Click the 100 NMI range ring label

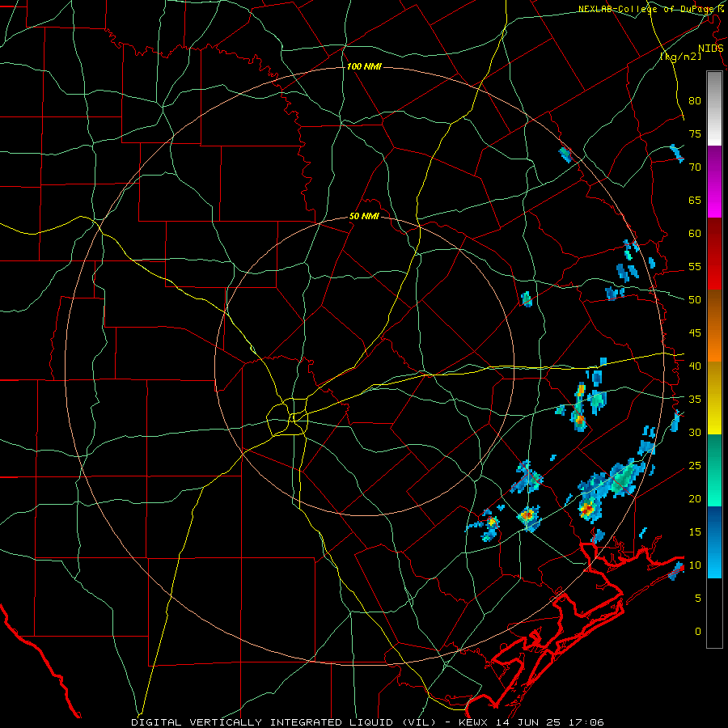tap(364, 67)
